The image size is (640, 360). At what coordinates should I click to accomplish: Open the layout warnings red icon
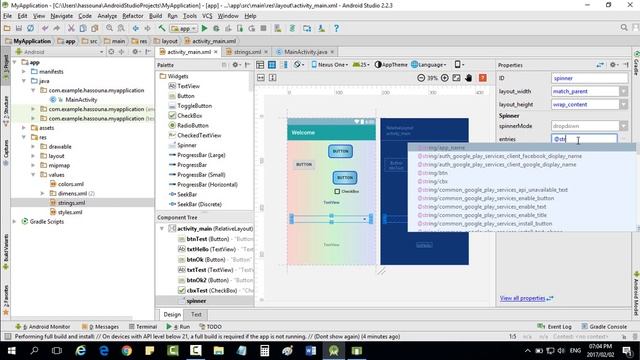(x=482, y=78)
